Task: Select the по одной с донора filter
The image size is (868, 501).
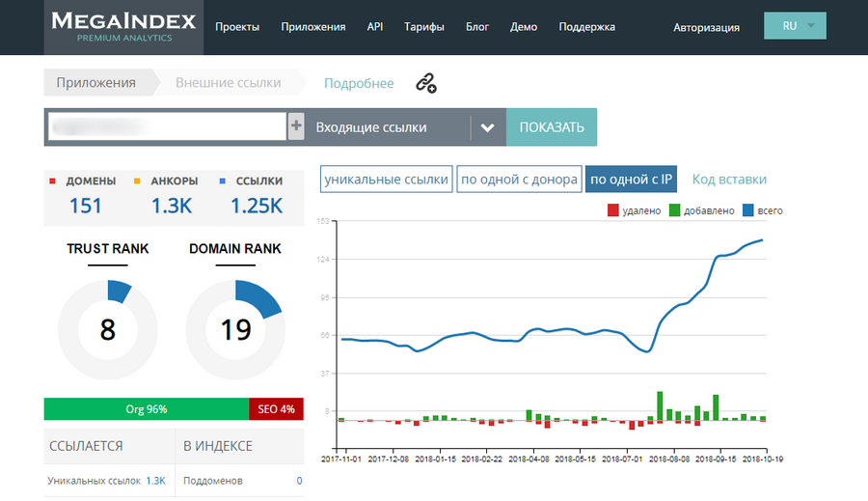Action: pyautogui.click(x=519, y=179)
